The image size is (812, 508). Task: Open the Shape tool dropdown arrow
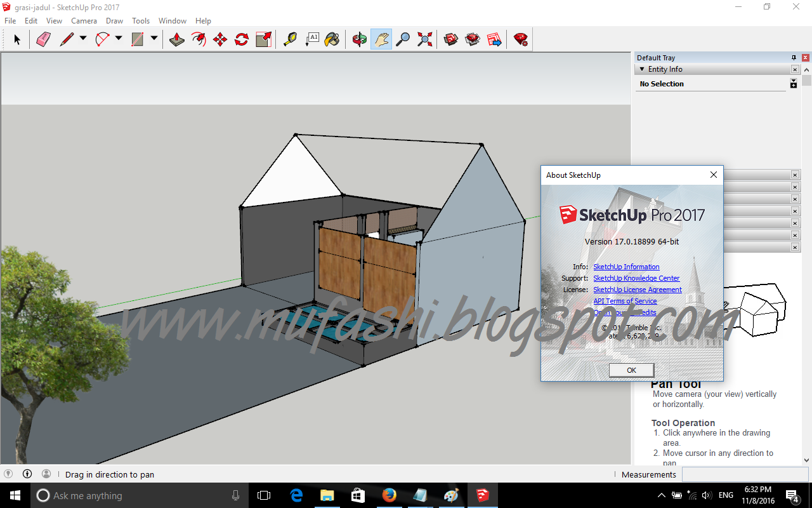coord(154,39)
